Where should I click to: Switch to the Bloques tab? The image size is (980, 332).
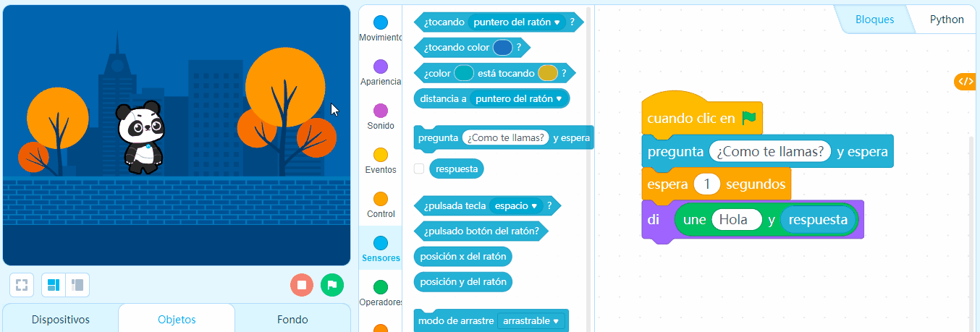point(874,20)
